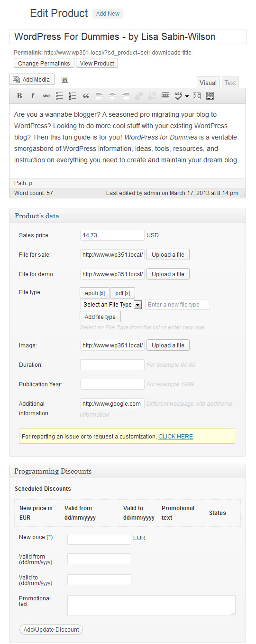The height and width of the screenshot is (644, 256).
Task: Click the unlink icon
Action: (152, 96)
